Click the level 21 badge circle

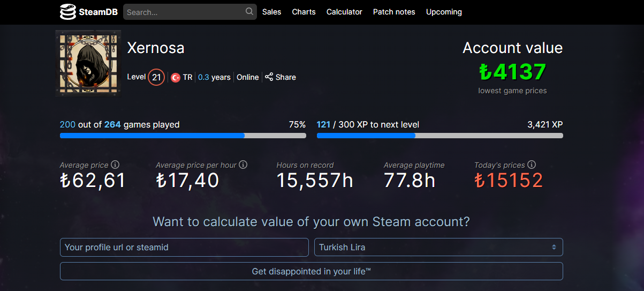156,77
